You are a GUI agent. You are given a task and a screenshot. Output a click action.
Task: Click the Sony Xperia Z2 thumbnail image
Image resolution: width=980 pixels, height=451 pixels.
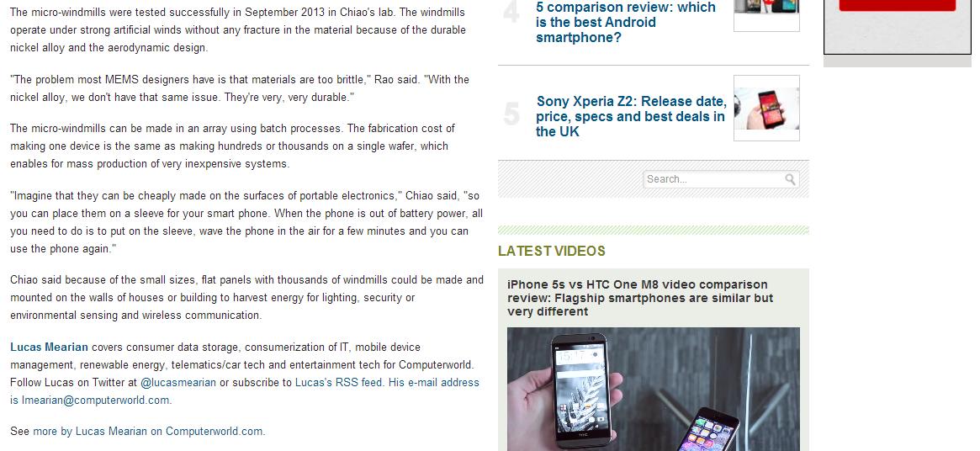(x=766, y=109)
